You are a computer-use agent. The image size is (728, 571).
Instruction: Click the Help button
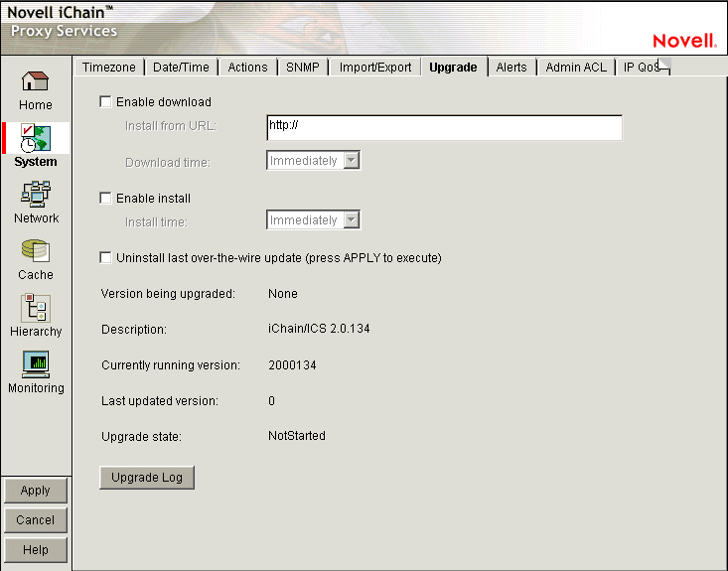pyautogui.click(x=36, y=549)
